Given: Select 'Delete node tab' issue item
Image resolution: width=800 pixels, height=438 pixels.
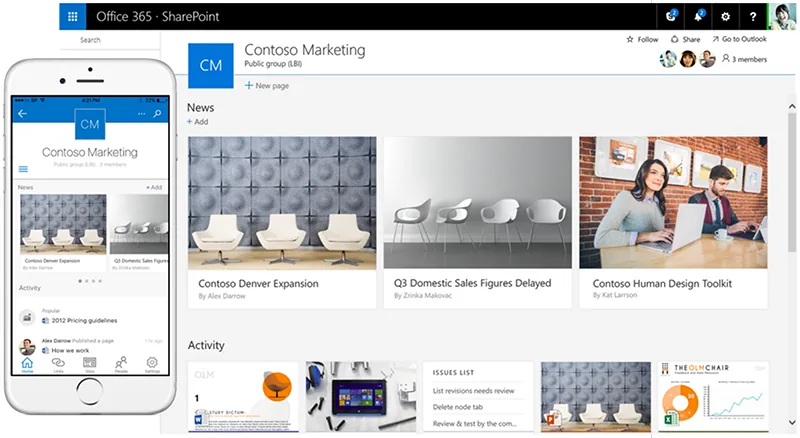Looking at the screenshot, I should [x=458, y=407].
